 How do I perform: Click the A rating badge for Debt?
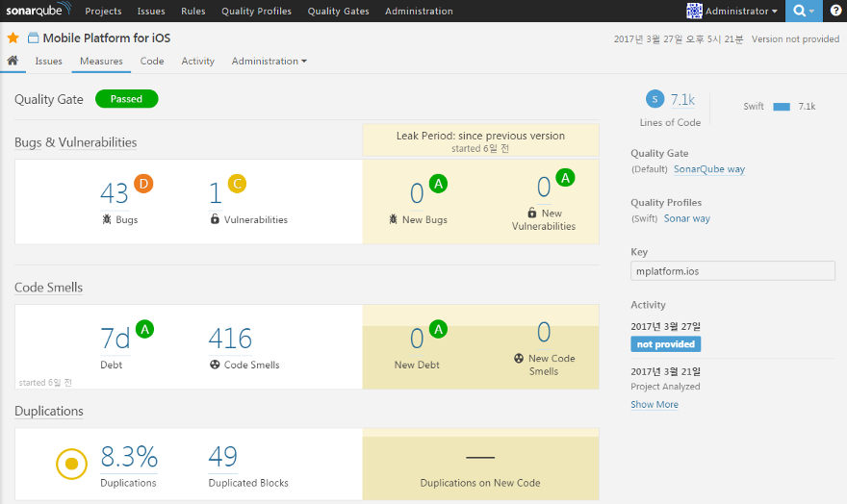[x=144, y=329]
